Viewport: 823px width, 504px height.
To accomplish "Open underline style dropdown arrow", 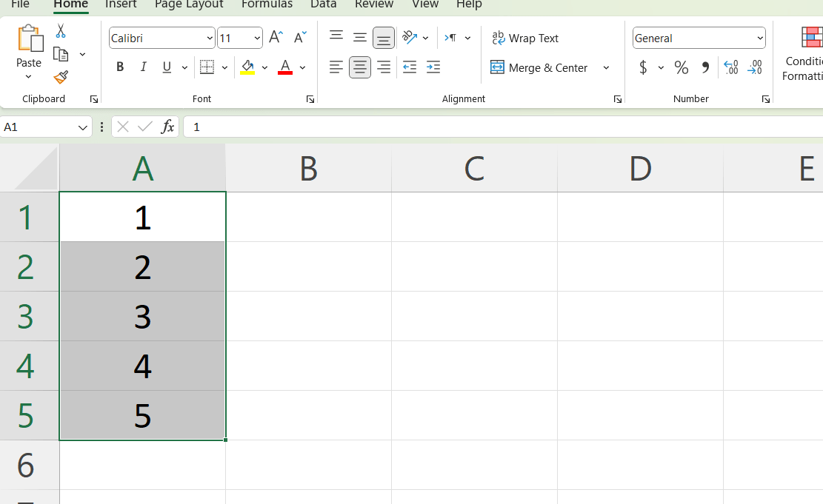I will (x=184, y=67).
